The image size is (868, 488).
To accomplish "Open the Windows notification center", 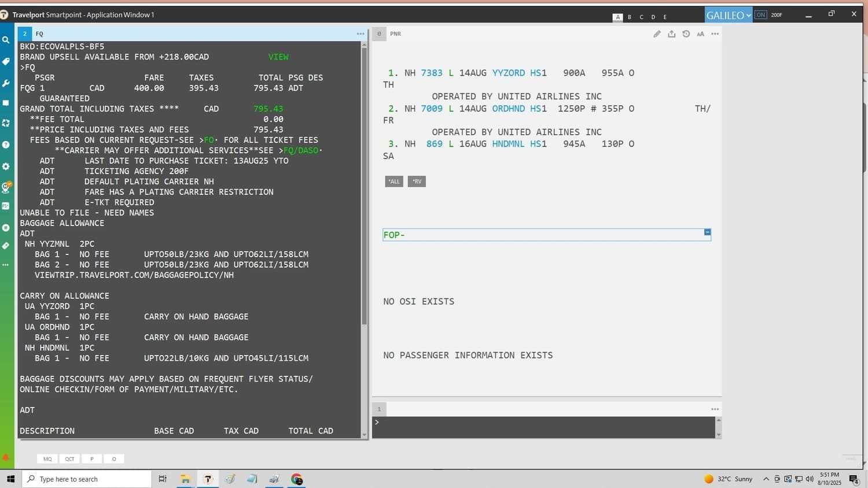I will click(x=854, y=479).
